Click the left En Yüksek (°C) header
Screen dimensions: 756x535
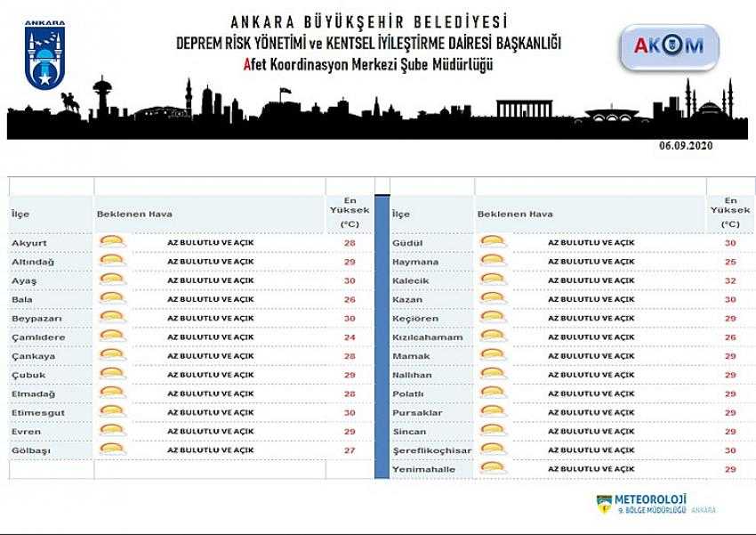pos(350,214)
